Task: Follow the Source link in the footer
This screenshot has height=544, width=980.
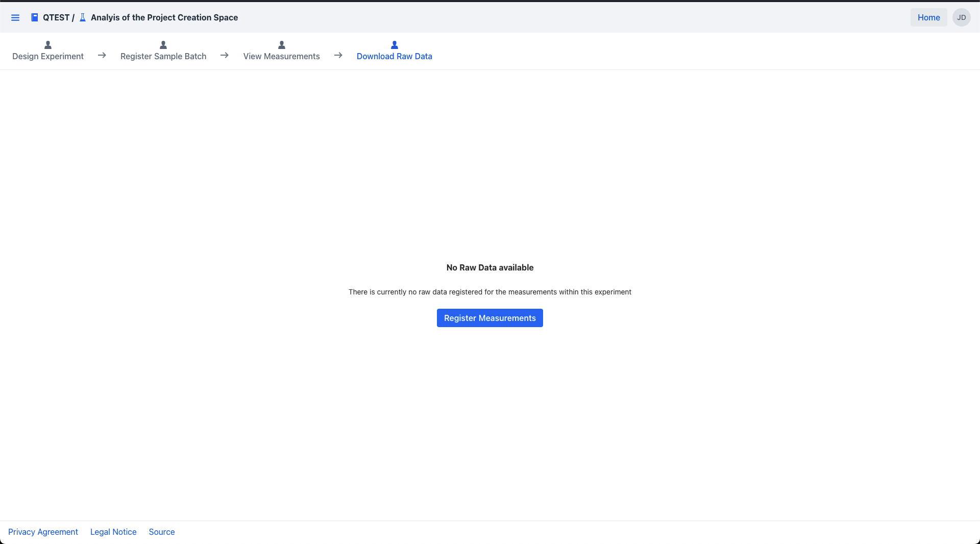Action: pyautogui.click(x=162, y=532)
